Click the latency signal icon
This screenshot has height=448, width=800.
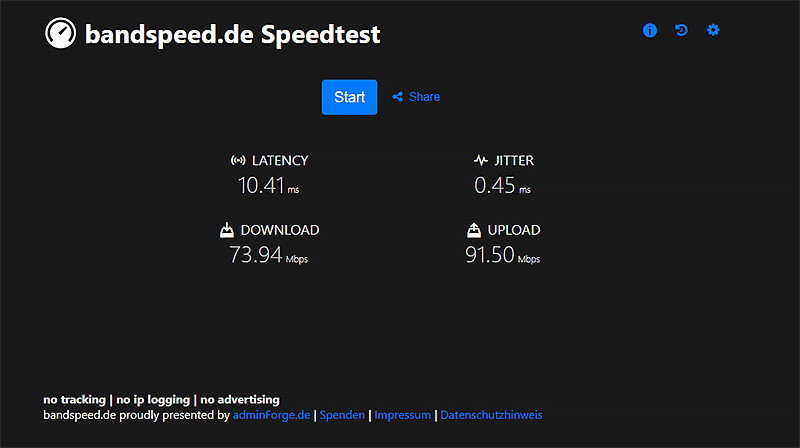coord(238,160)
